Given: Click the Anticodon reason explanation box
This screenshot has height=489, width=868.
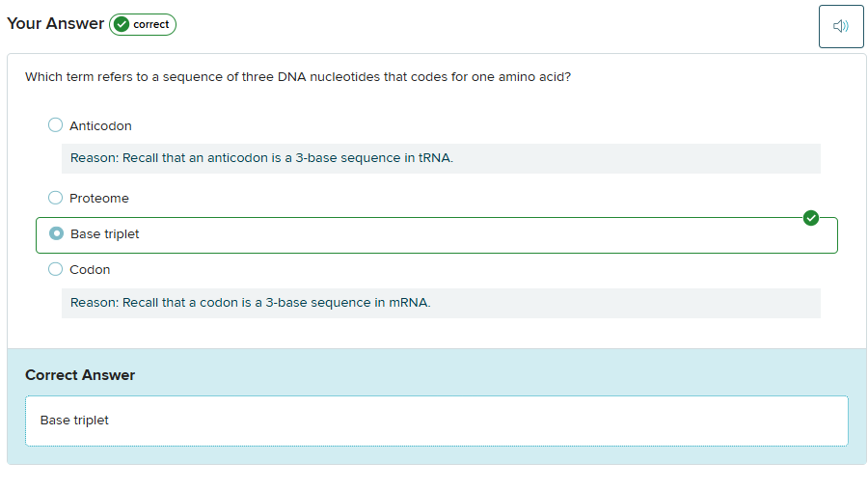Looking at the screenshot, I should [x=441, y=158].
